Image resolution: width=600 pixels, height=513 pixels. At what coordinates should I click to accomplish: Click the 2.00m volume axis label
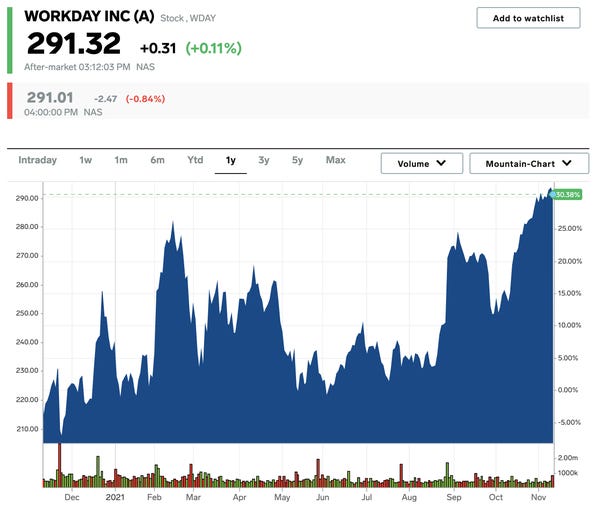pyautogui.click(x=568, y=458)
